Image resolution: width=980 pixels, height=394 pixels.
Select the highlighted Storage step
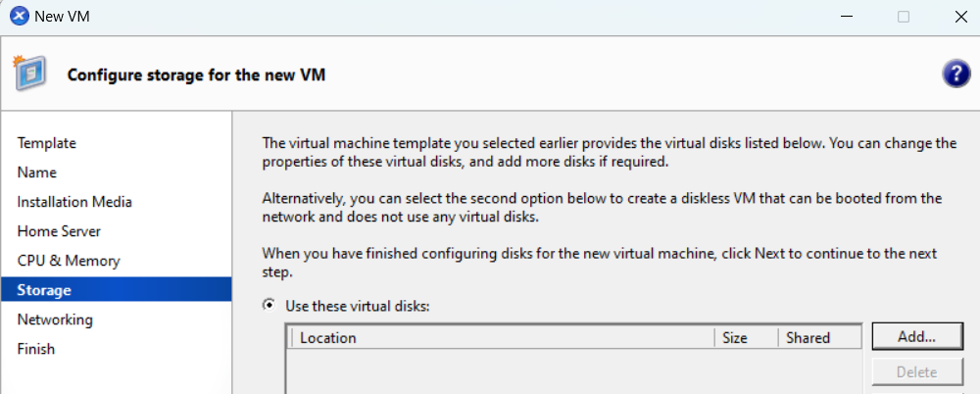[x=117, y=290]
